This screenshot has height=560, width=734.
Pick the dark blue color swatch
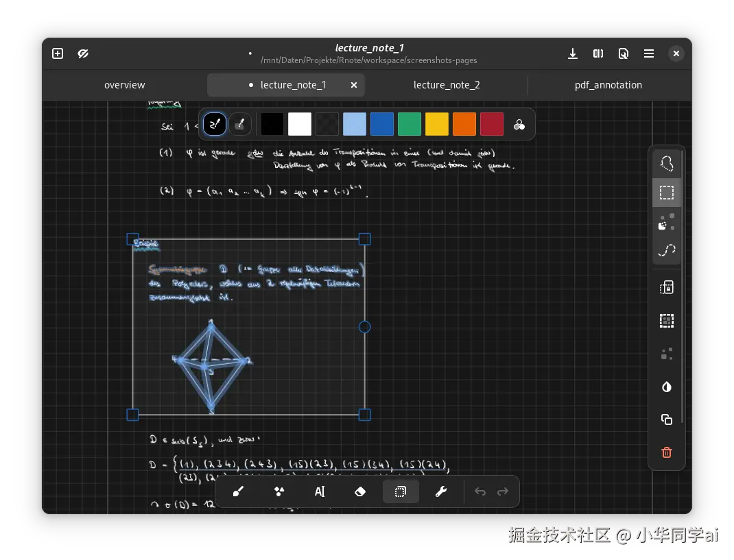pyautogui.click(x=382, y=124)
